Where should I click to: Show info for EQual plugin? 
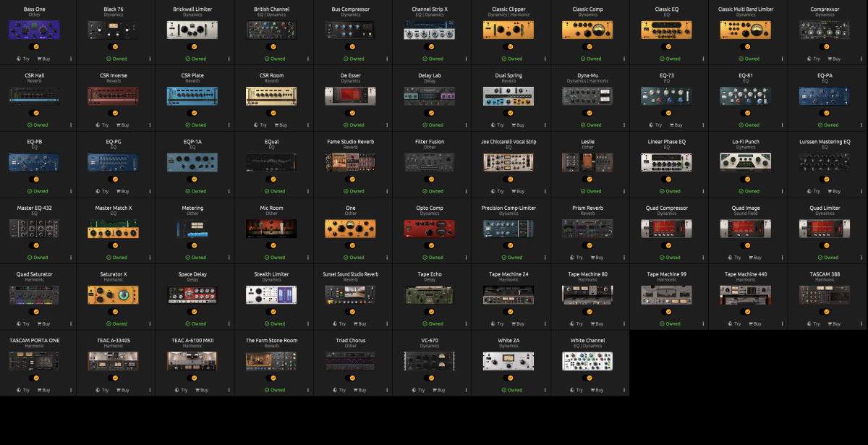point(308,191)
